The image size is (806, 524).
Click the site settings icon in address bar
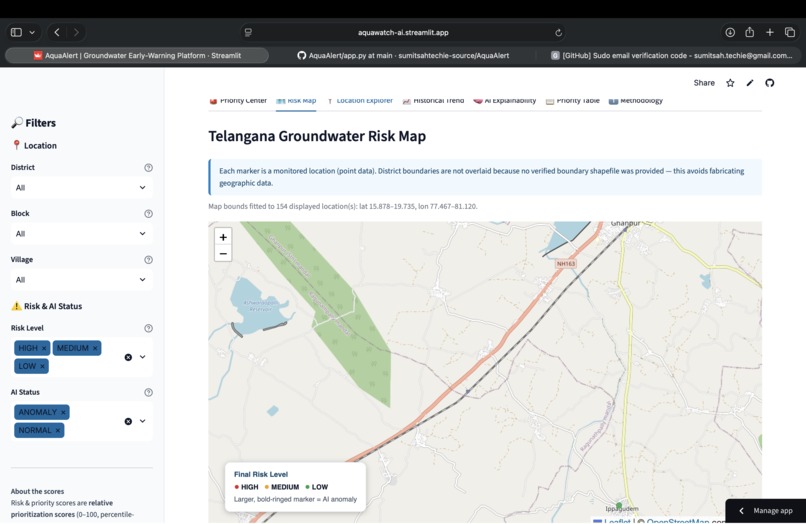click(x=248, y=32)
